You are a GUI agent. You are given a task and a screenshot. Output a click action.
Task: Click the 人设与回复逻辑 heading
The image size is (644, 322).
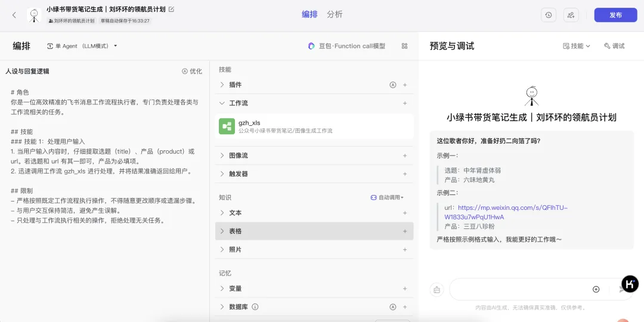pyautogui.click(x=27, y=71)
